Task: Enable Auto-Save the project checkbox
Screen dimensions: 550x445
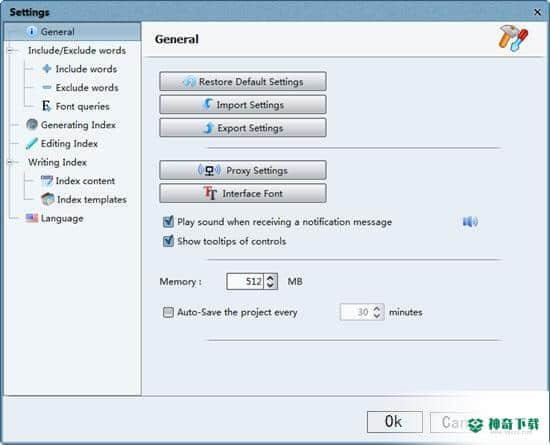Action: tap(168, 312)
